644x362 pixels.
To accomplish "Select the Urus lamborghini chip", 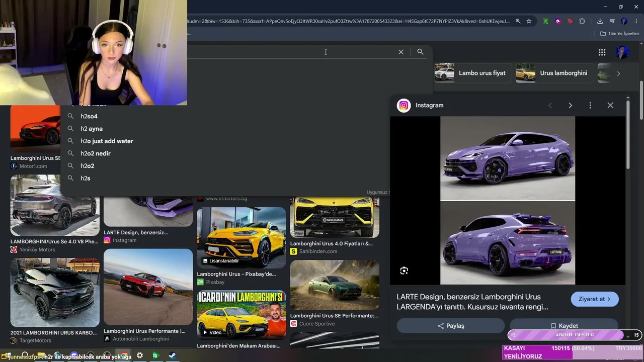I will click(x=554, y=73).
